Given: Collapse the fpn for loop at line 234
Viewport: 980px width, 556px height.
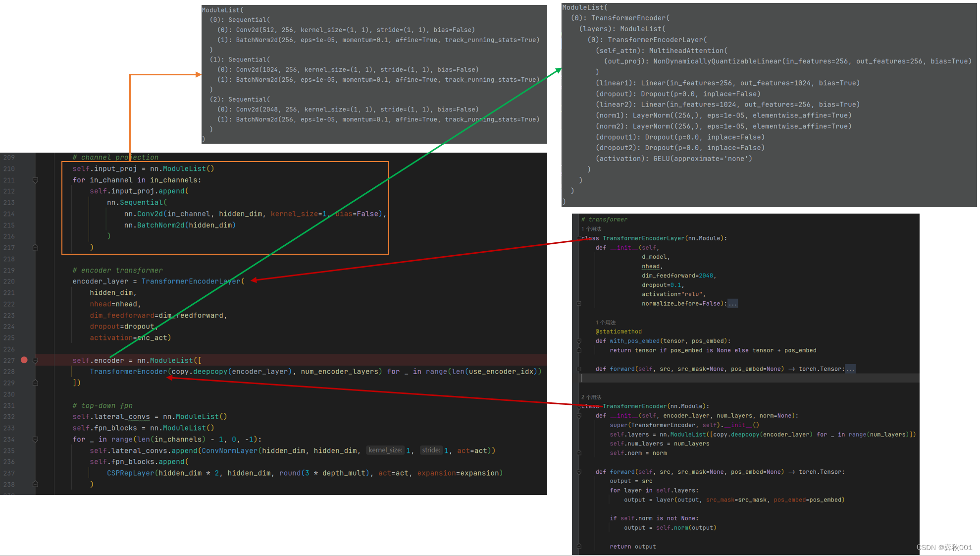Looking at the screenshot, I should (35, 439).
